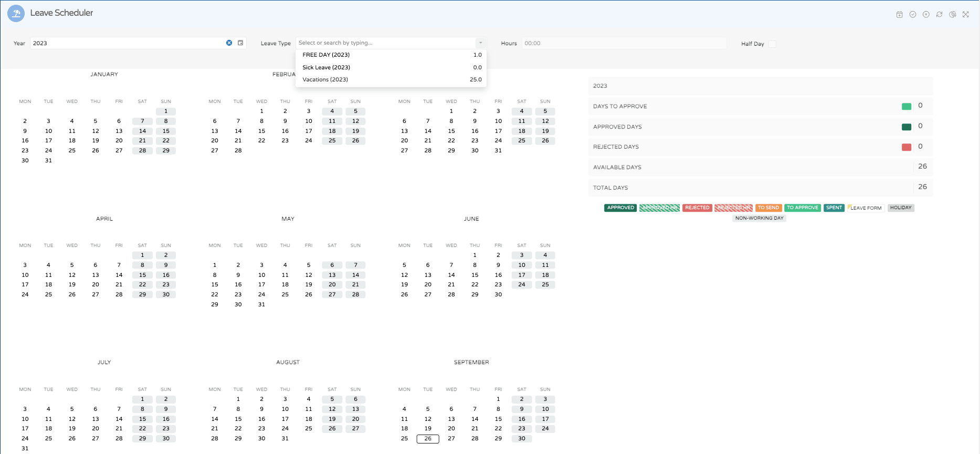This screenshot has width=980, height=454.
Task: Select February 14 in the calendar
Action: tap(238, 131)
